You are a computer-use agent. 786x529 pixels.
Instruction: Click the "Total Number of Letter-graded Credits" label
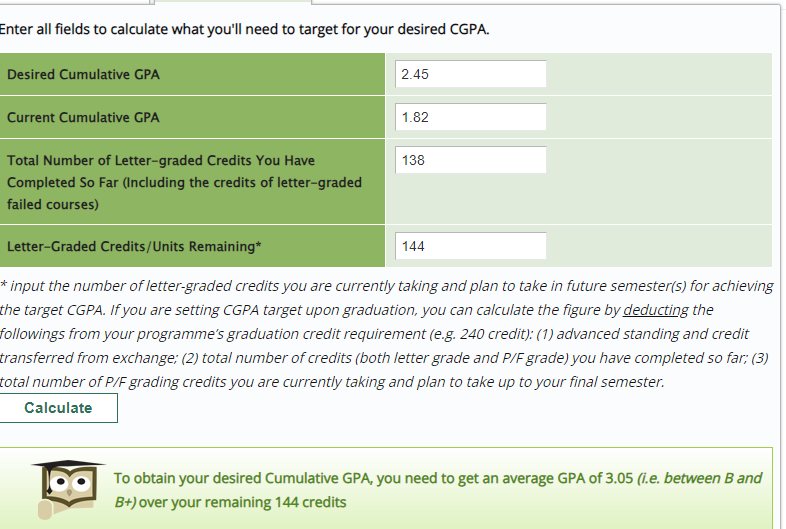pos(160,160)
